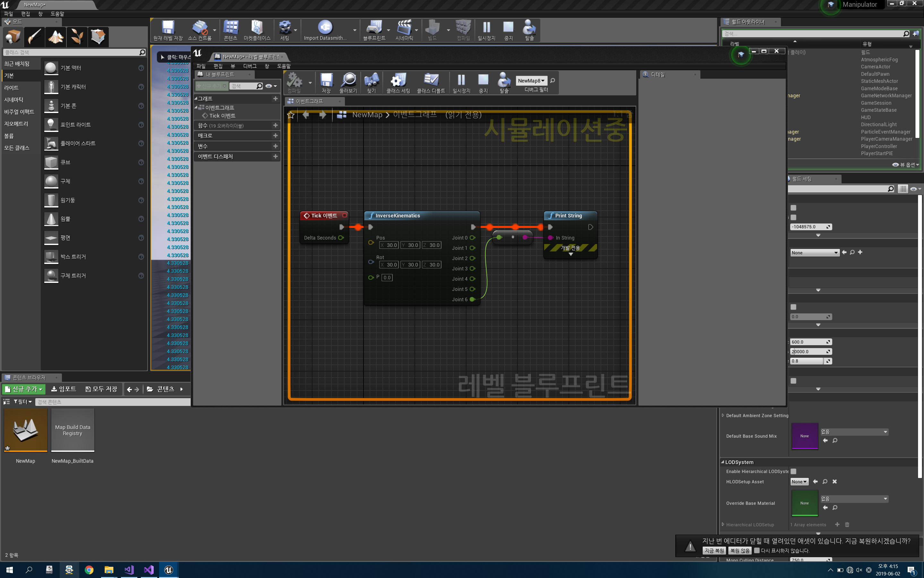Toggle eye view options in My Blueprint panel
The height and width of the screenshot is (578, 924).
271,86
